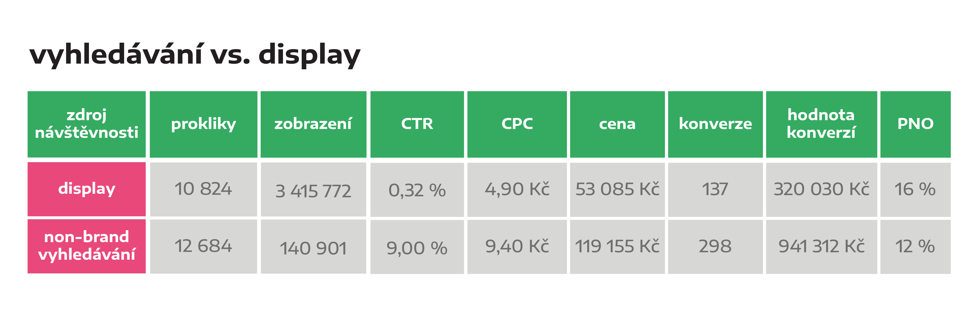This screenshot has width=980, height=310.
Task: Select the 12 % PNO cell
Action: 915,247
